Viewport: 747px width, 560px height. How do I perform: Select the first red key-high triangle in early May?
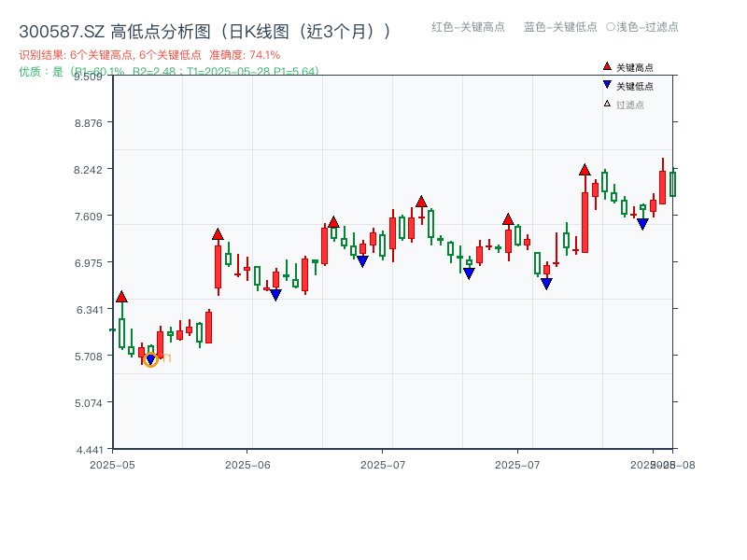[122, 295]
